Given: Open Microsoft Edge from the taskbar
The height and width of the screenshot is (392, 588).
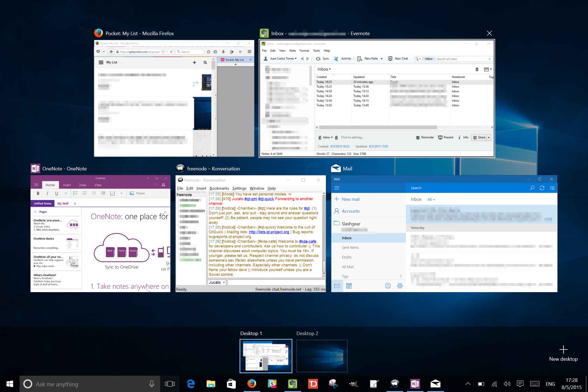Looking at the screenshot, I should pos(190,384).
